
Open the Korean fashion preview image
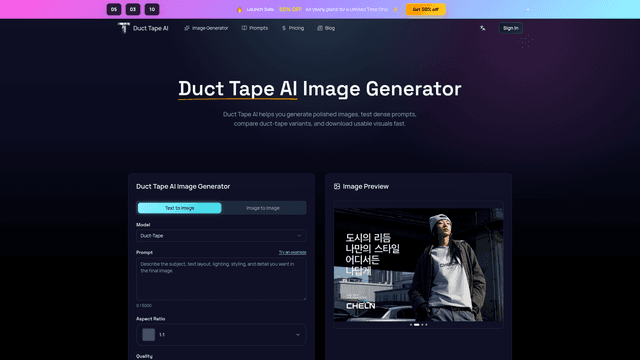tap(418, 265)
